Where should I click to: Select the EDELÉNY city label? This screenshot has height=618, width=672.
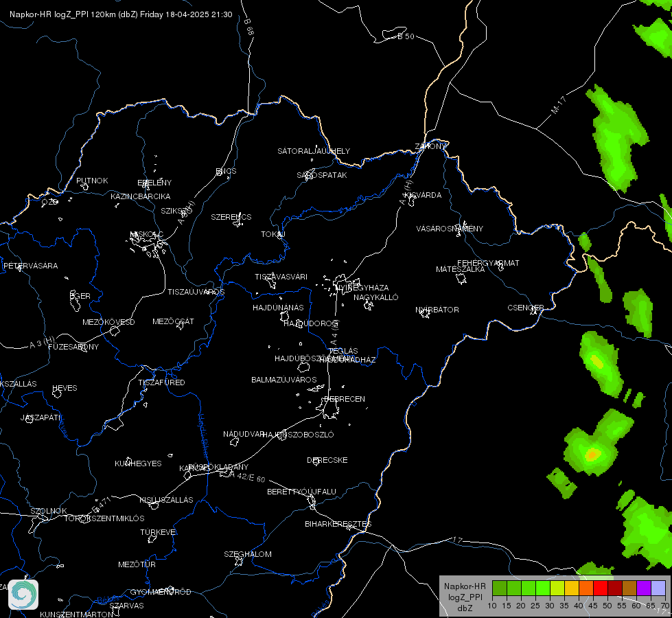[x=154, y=182]
